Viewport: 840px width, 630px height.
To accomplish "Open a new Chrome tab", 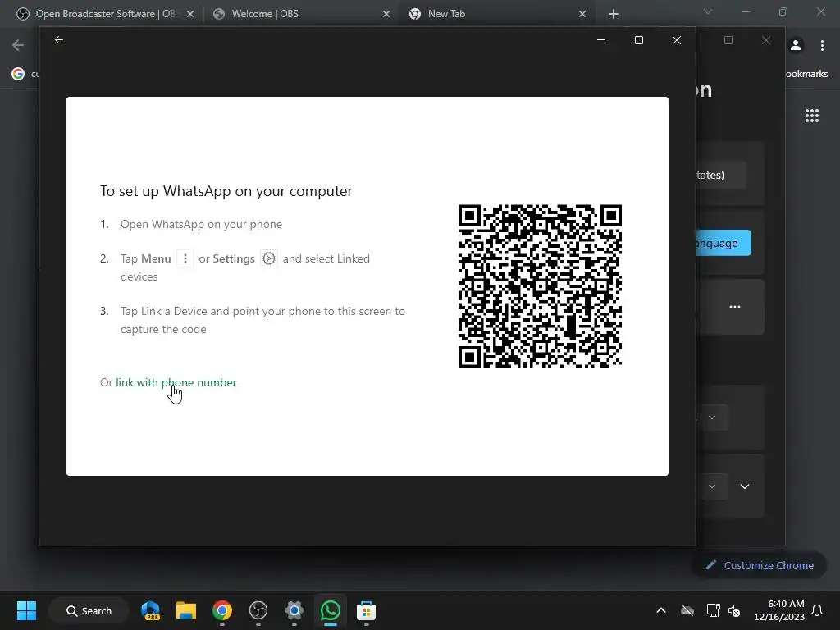I will pos(614,14).
